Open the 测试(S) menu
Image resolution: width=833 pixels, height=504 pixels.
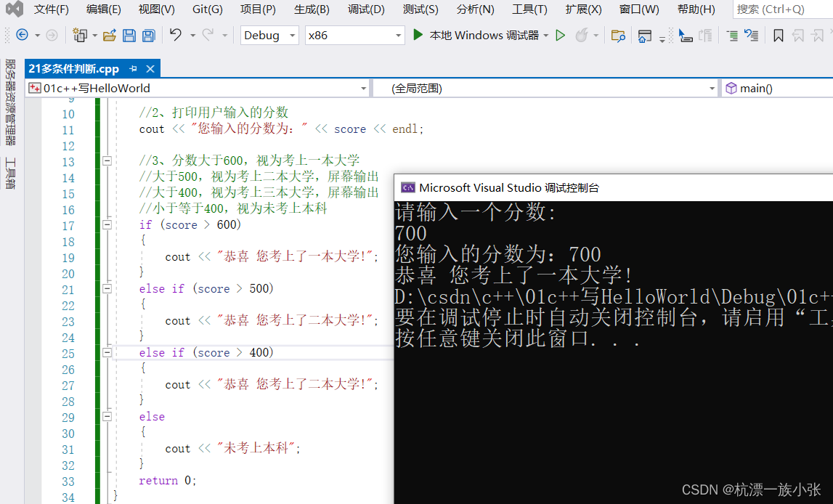(420, 9)
